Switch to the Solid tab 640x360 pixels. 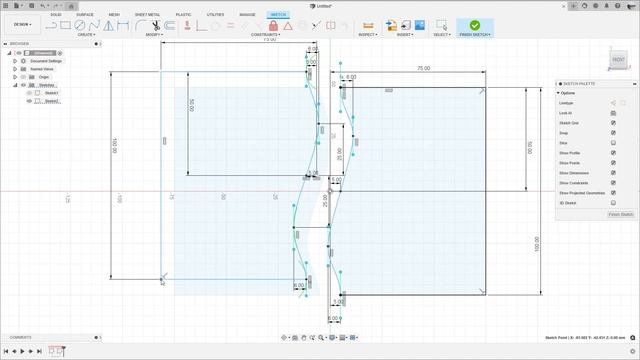click(56, 15)
